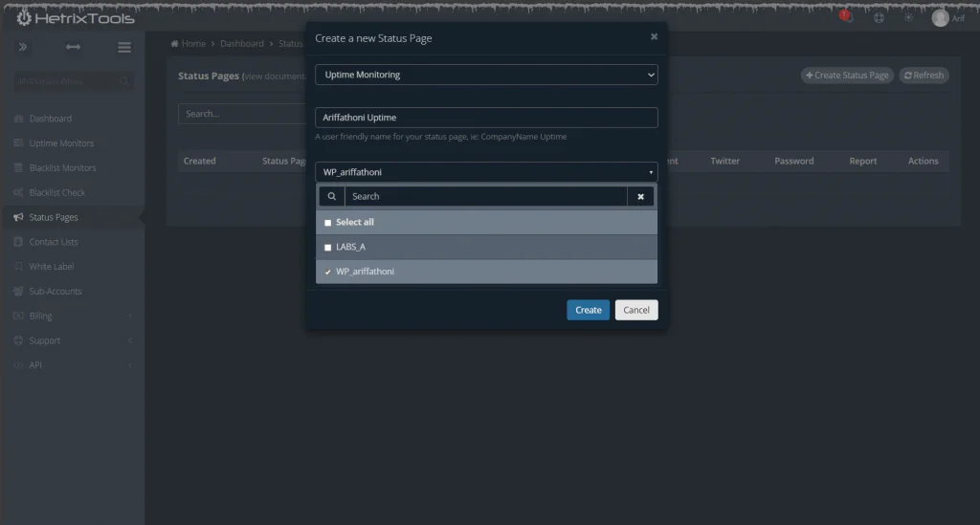
Task: Expand sidebar with double chevron icon
Action: pyautogui.click(x=23, y=47)
